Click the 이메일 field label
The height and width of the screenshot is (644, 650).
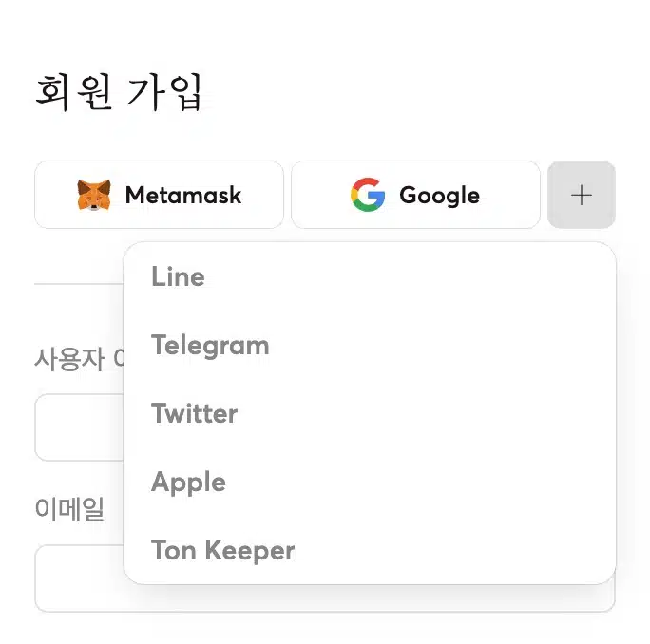pos(69,508)
